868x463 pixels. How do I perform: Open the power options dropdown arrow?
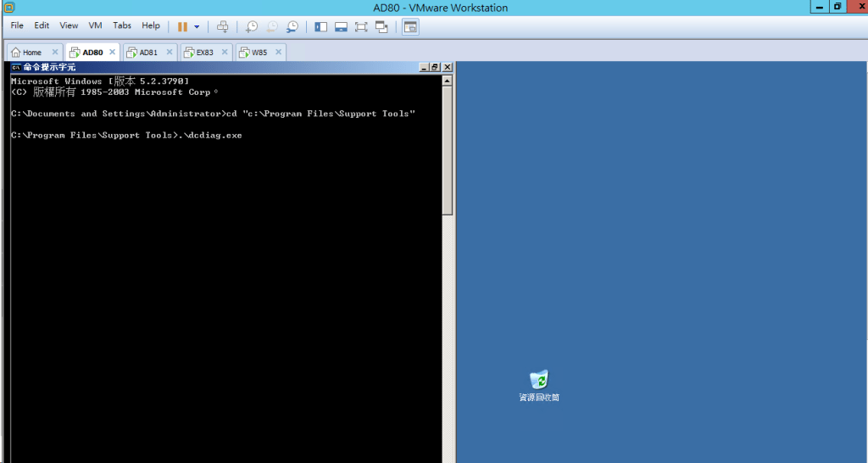pyautogui.click(x=197, y=26)
